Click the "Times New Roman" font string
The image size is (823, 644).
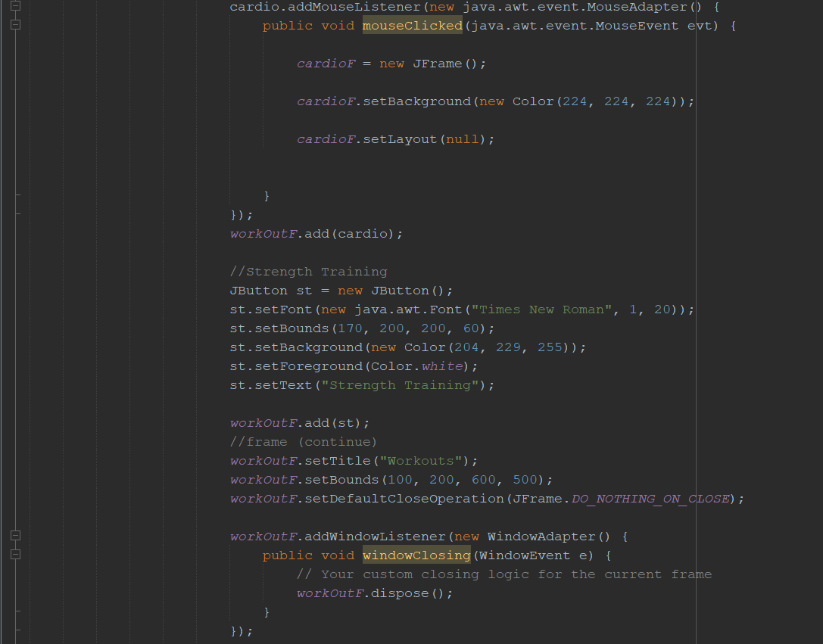(x=541, y=310)
